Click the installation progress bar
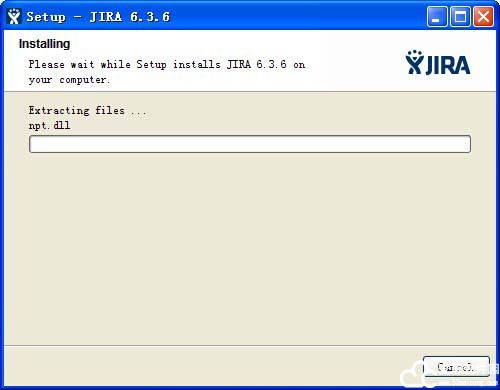Viewport: 500px width, 390px height. coord(250,144)
